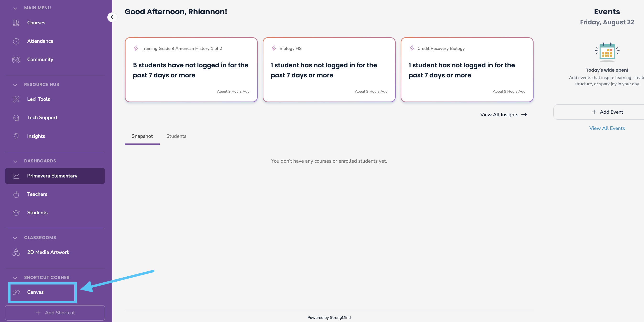Click the Teachers apple icon
Image resolution: width=644 pixels, height=322 pixels.
click(x=16, y=194)
